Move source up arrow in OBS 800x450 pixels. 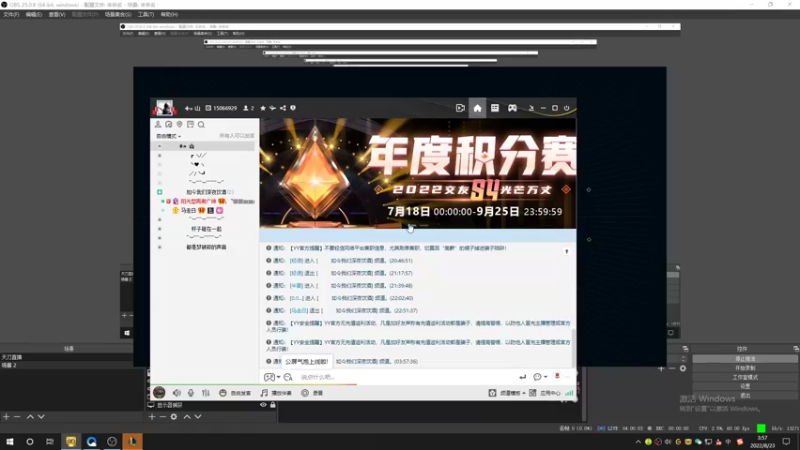[187, 417]
